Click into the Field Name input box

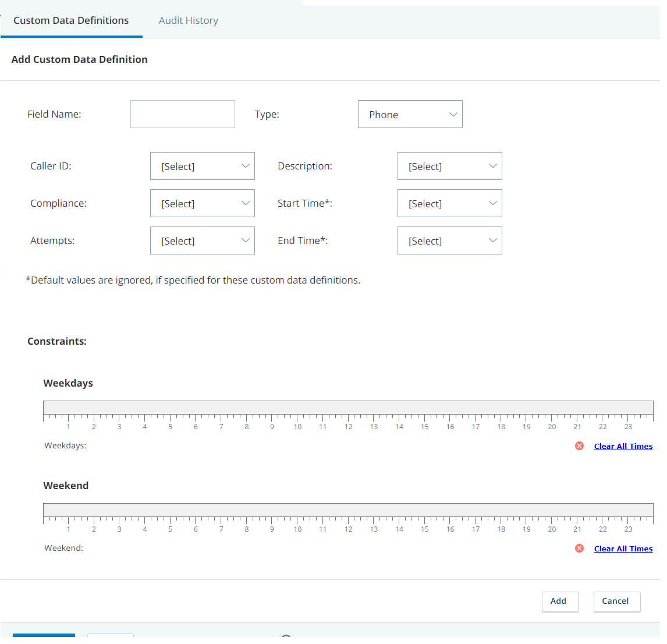coord(183,114)
